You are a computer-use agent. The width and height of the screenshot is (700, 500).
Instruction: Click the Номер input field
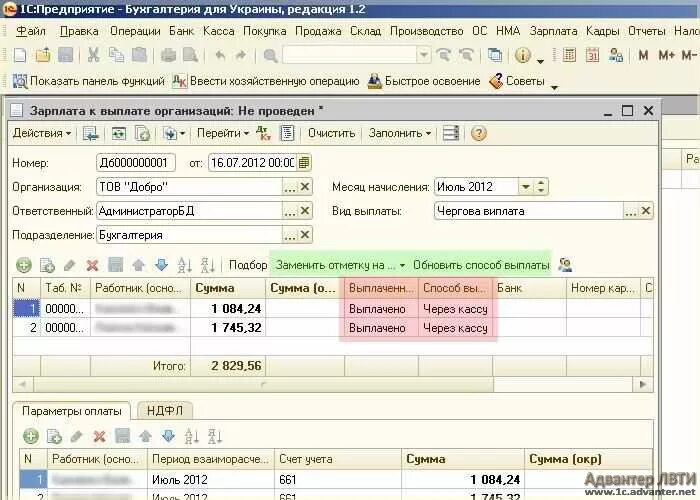[136, 162]
